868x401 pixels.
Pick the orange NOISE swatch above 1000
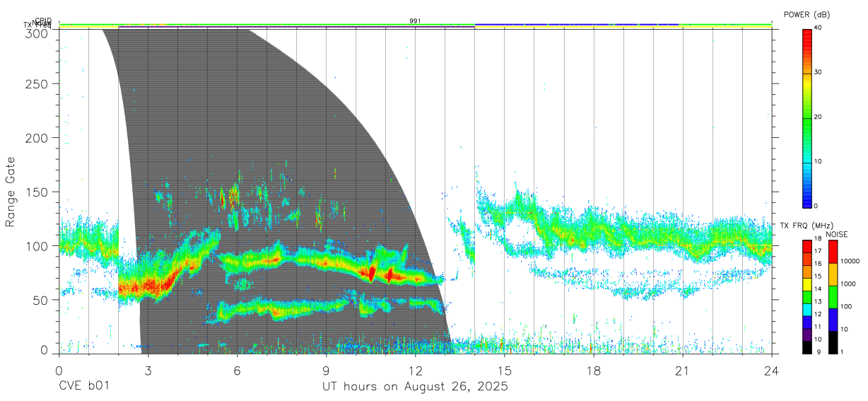click(833, 274)
